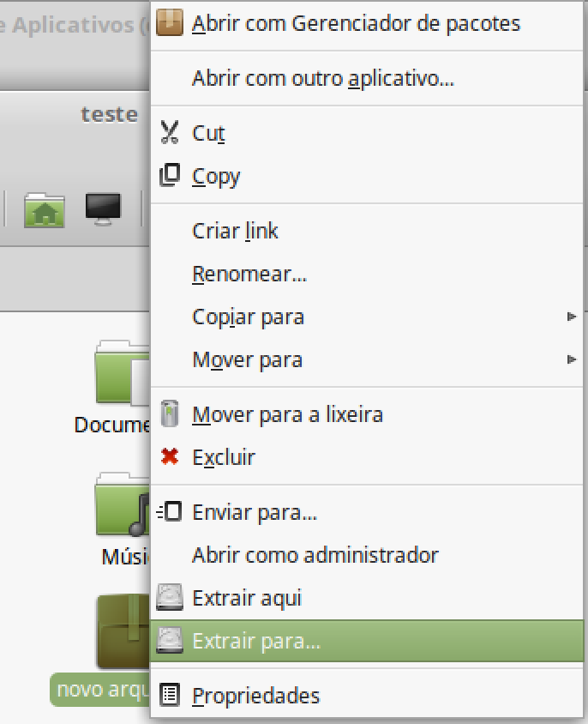Click the package icon beside Gerenciador de pacotes
The height and width of the screenshot is (724, 588).
(x=170, y=23)
